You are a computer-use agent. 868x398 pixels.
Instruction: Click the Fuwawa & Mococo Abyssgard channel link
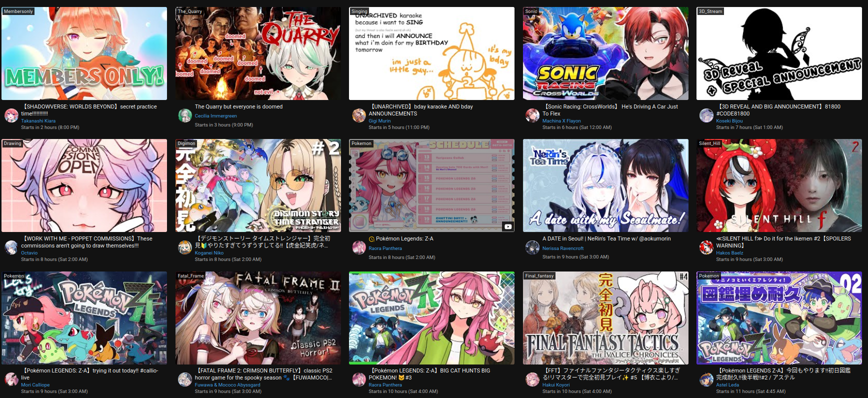click(227, 385)
